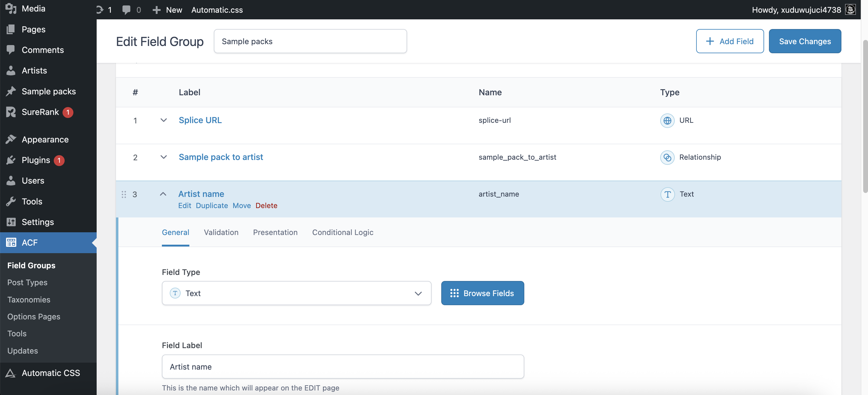Open the ACF menu icon in sidebar

11,242
